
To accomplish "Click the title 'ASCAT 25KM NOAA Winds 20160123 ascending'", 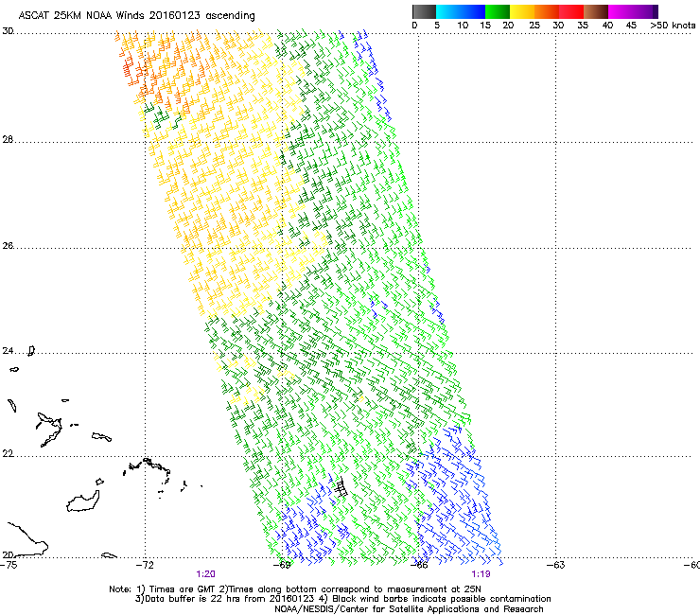I will click(x=136, y=16).
